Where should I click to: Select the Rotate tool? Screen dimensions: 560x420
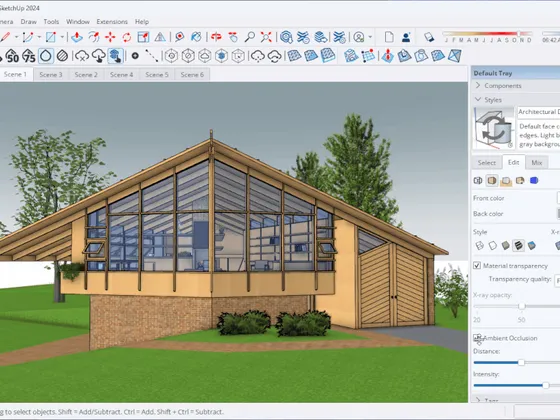[x=127, y=37]
